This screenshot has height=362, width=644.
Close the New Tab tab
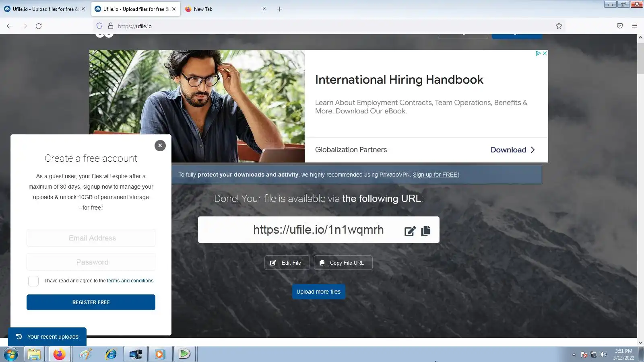click(x=264, y=9)
